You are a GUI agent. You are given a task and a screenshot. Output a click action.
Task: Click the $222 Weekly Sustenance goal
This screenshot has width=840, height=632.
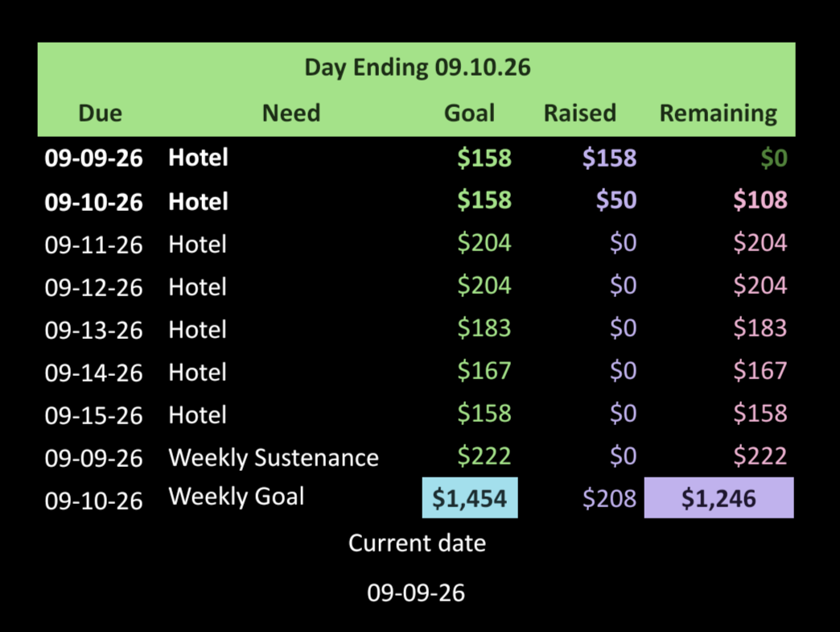tap(484, 456)
